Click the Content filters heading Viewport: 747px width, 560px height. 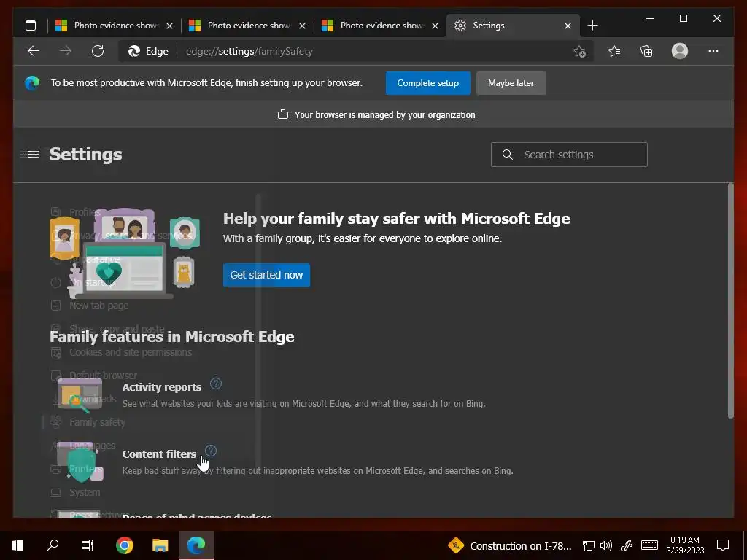pyautogui.click(x=159, y=454)
